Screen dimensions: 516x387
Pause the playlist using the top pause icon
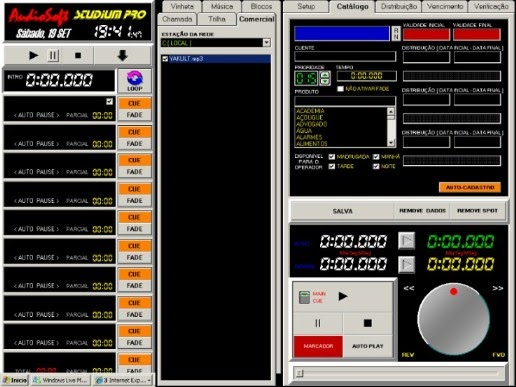(53, 55)
